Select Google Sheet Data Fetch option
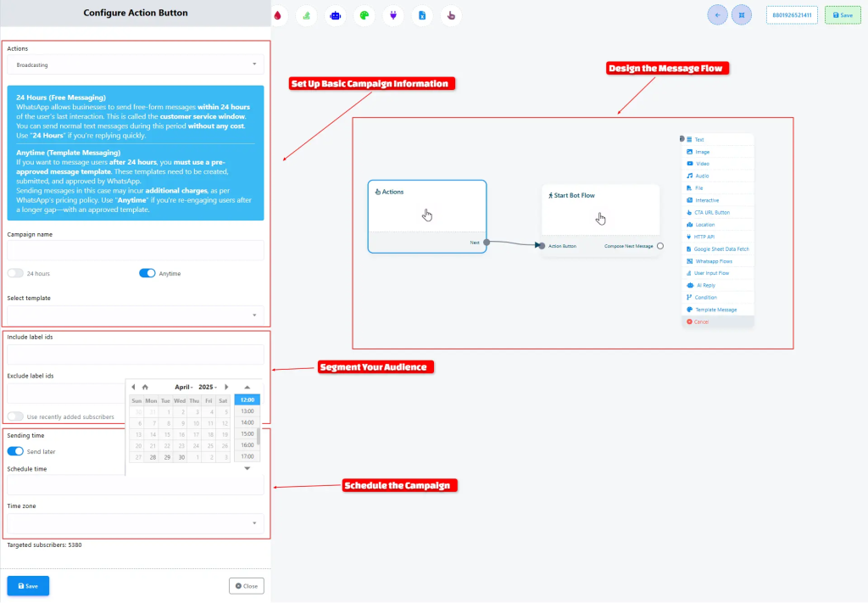This screenshot has height=603, width=868. tap(718, 249)
